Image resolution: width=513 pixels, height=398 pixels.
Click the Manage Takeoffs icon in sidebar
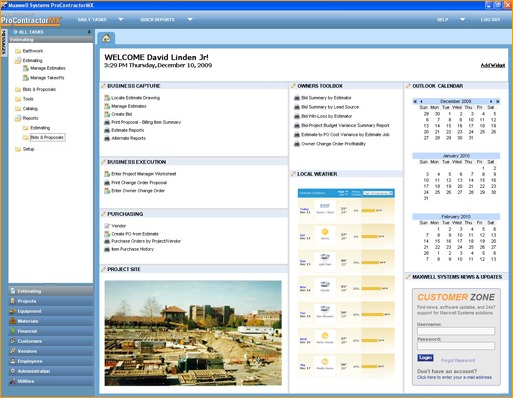click(26, 78)
